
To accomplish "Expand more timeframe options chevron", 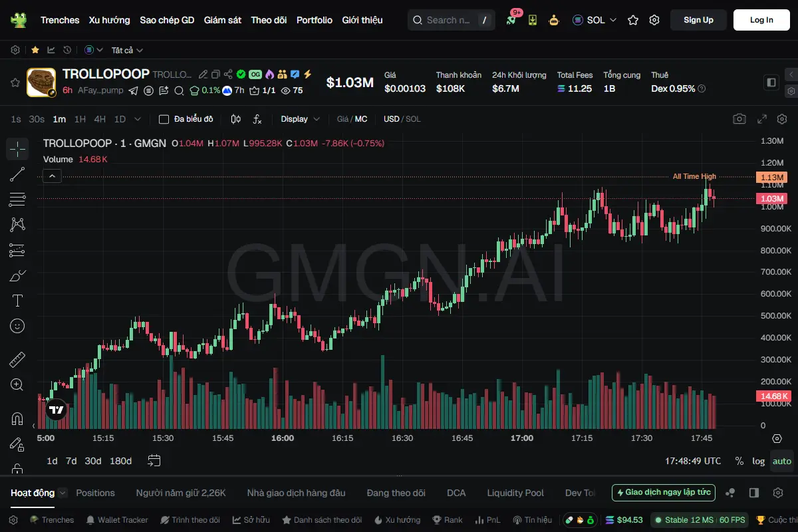I will click(x=138, y=119).
